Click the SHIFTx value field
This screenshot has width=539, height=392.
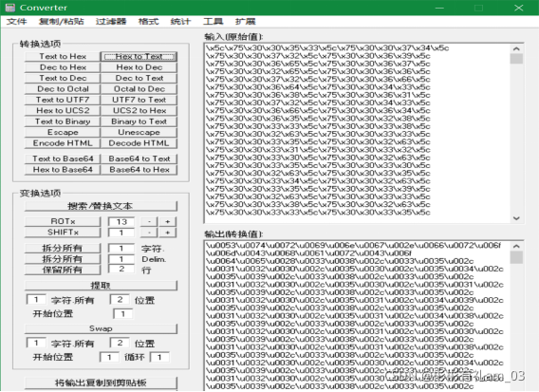click(121, 233)
